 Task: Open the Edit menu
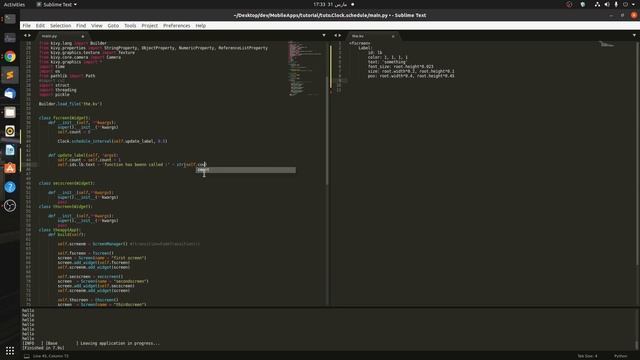tap(40, 25)
